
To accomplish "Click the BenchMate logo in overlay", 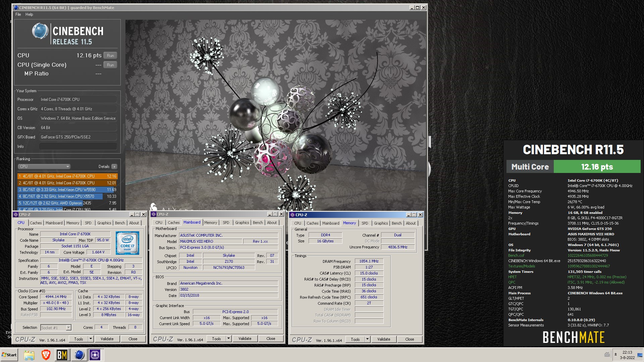I will pos(573,338).
